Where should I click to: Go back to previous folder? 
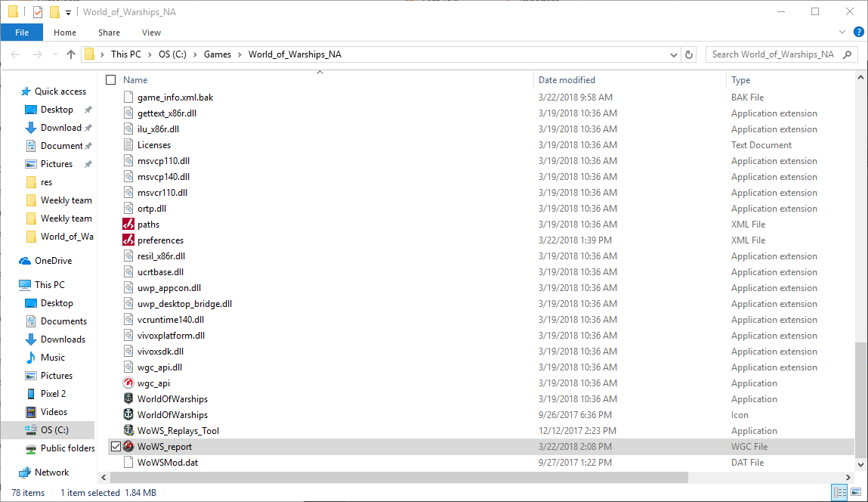[16, 54]
